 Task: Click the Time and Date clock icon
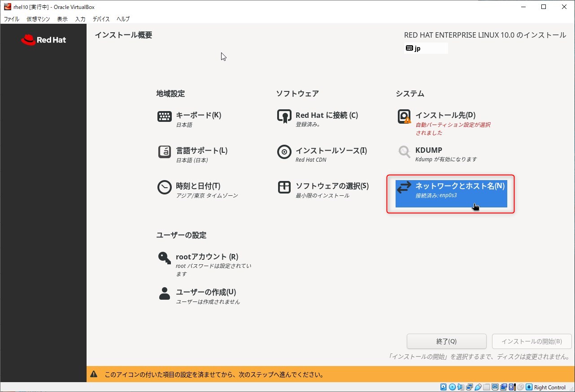[165, 187]
